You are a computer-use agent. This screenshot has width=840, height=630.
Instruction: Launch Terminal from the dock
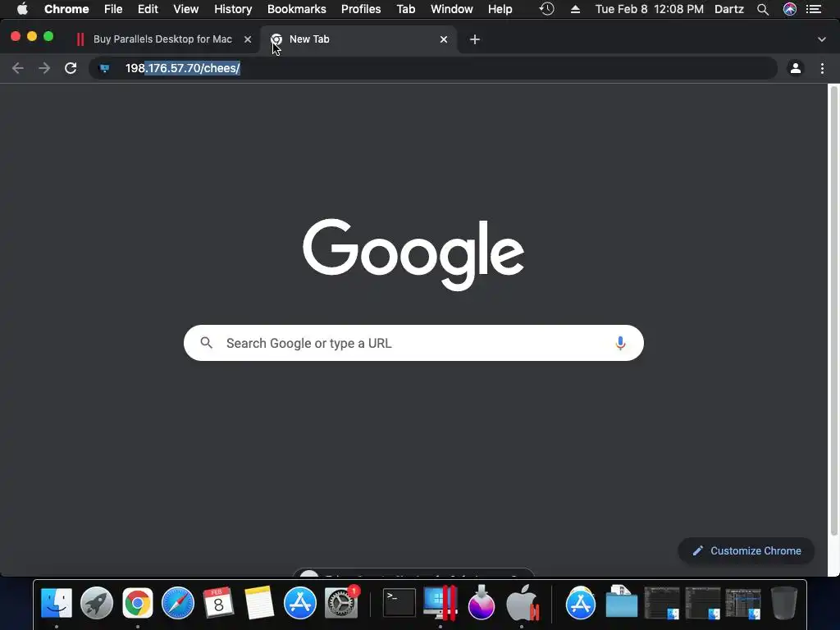[399, 603]
